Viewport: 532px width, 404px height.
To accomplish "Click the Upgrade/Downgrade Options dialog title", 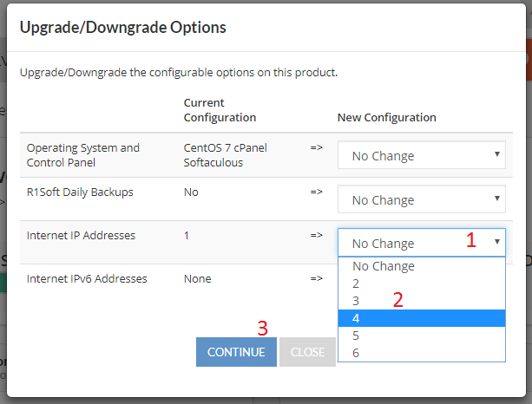I will (x=123, y=28).
